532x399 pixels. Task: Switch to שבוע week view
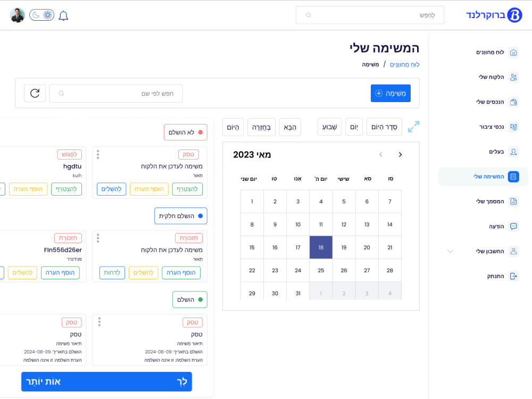tap(329, 127)
